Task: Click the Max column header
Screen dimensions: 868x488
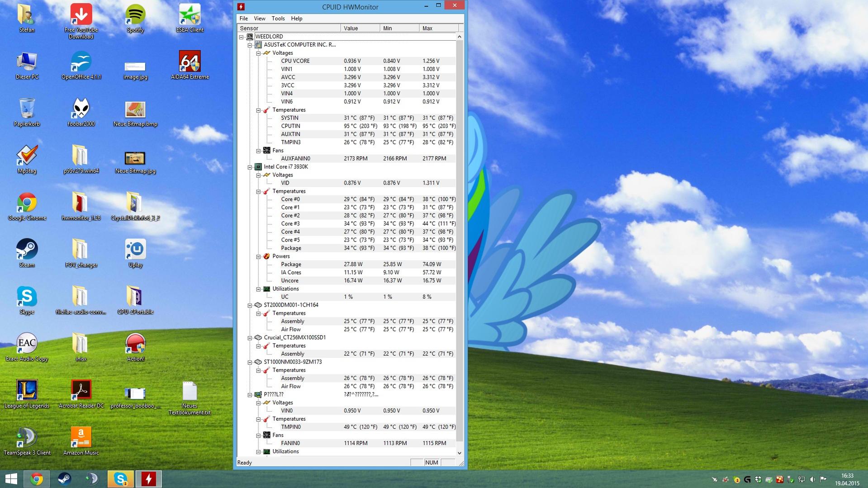Action: pyautogui.click(x=439, y=28)
